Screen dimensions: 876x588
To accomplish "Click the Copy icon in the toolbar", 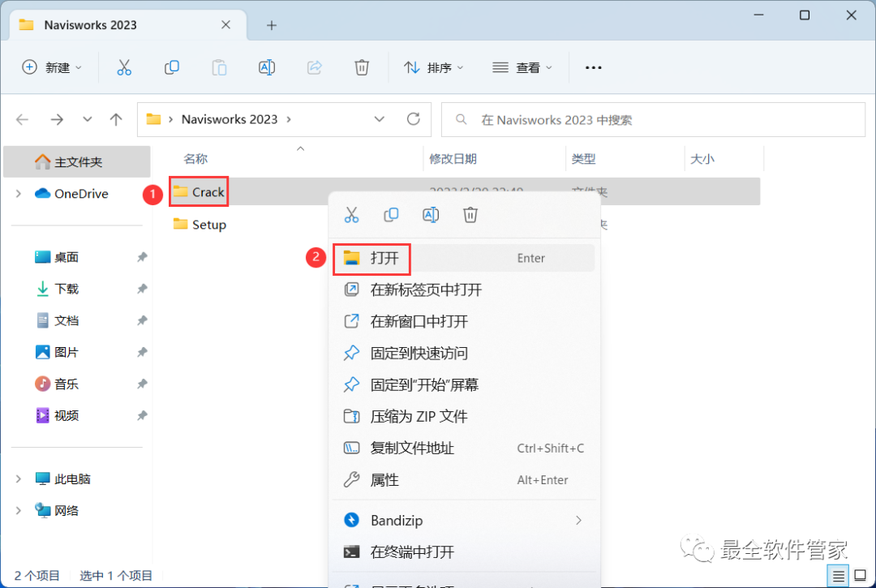I will [171, 67].
